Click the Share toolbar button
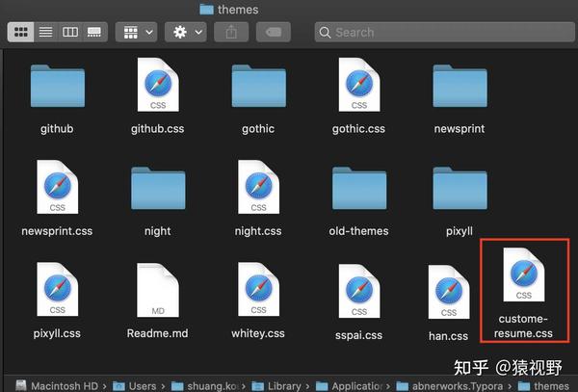Viewport: 578px width, 392px height. (231, 32)
